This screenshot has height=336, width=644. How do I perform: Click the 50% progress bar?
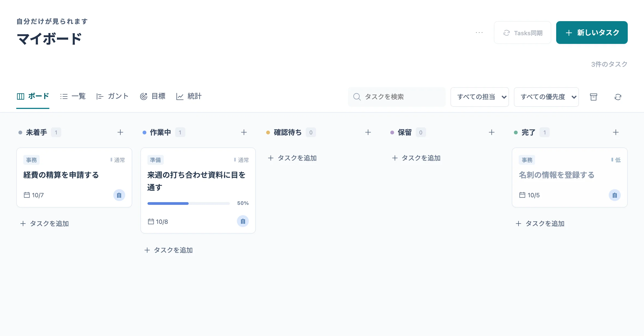tap(189, 203)
